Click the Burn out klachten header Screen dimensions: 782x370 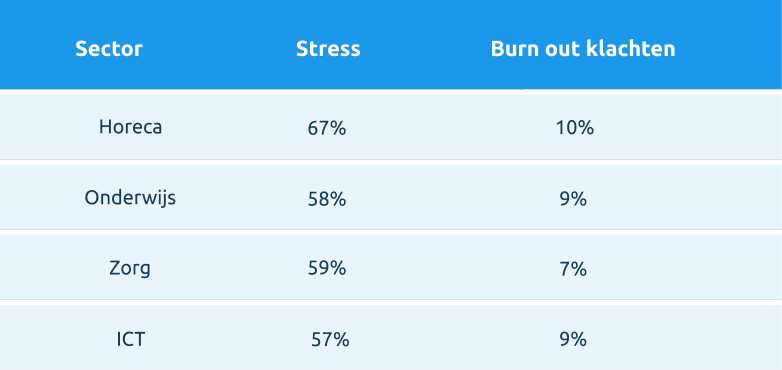pos(583,49)
